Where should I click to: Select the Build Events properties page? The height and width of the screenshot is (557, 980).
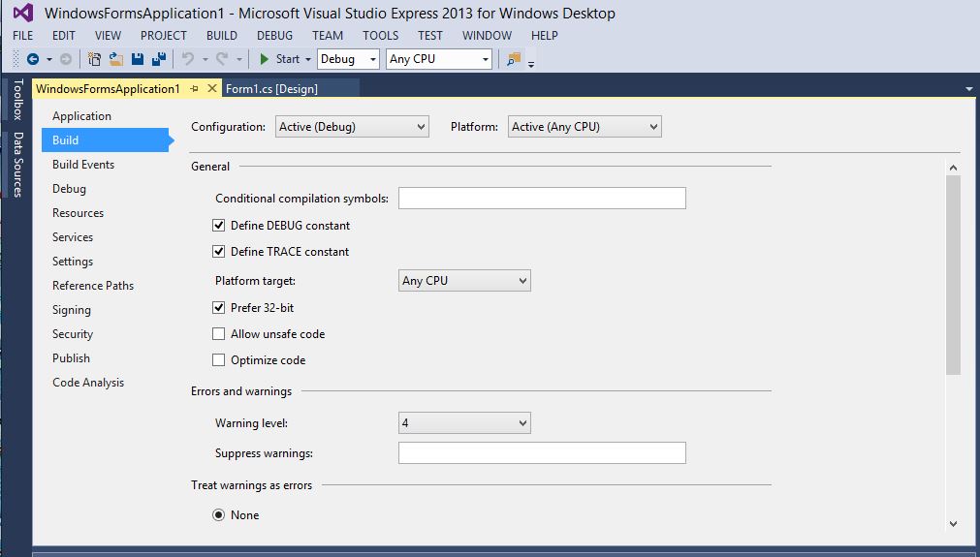(x=83, y=165)
